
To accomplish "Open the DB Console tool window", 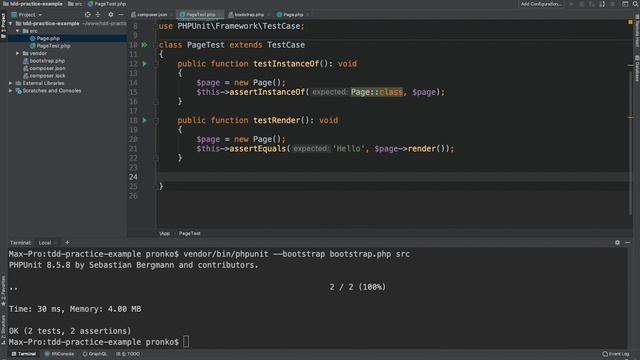I will click(60, 354).
